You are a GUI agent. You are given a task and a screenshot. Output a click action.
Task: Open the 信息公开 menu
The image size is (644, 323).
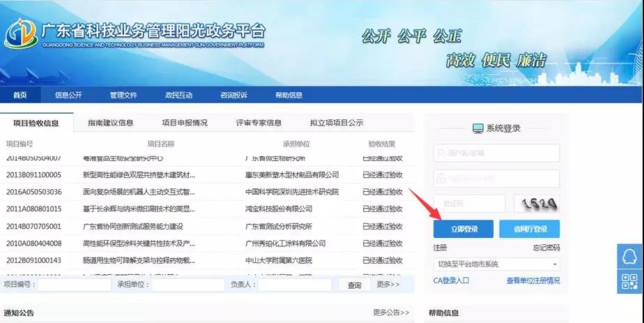click(68, 96)
